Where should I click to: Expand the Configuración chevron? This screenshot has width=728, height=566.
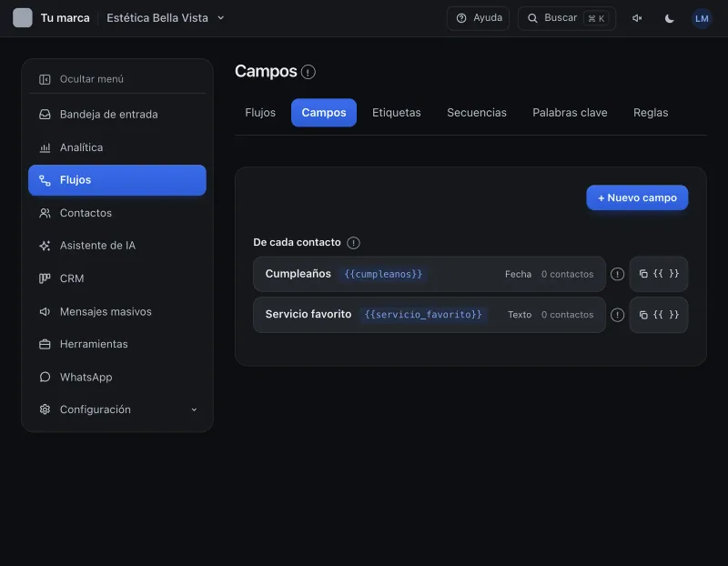tap(194, 409)
